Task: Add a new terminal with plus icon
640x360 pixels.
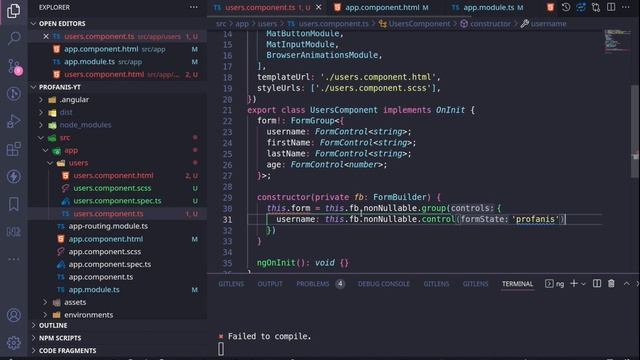Action: click(x=573, y=283)
